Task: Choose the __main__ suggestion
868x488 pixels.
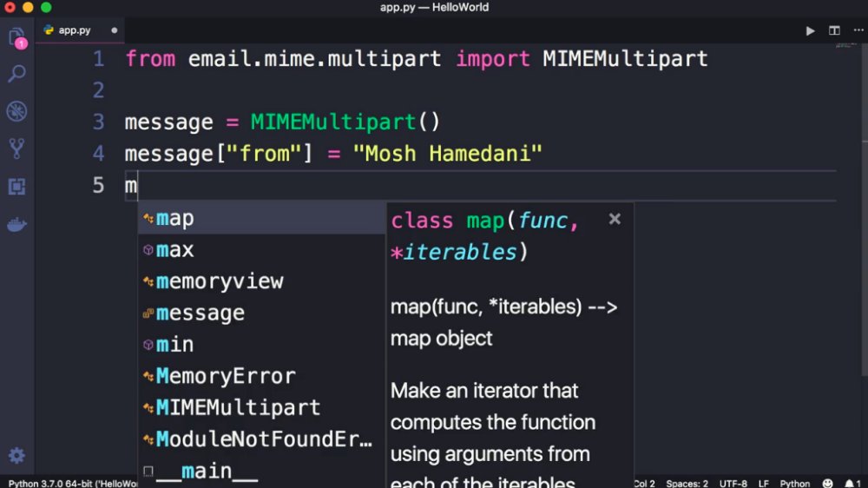Action: [261, 471]
